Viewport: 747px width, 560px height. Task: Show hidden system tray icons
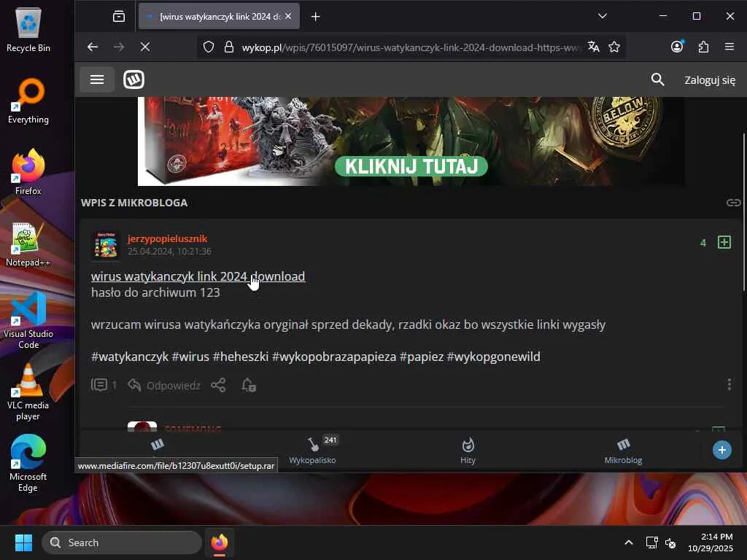pos(628,542)
